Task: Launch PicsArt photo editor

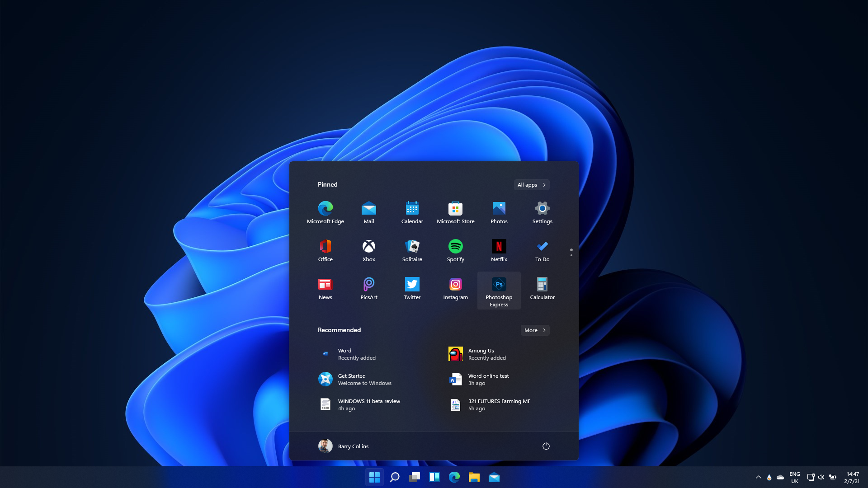Action: point(368,288)
